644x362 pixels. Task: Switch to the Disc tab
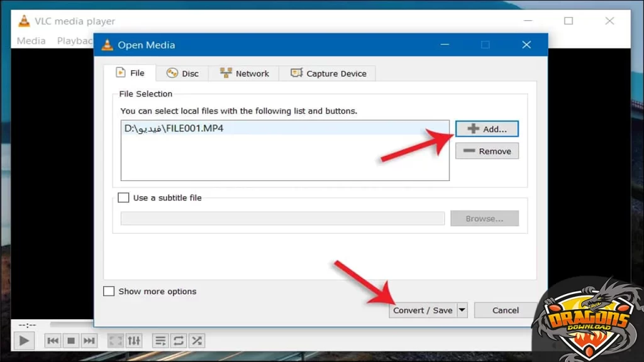[x=182, y=74]
